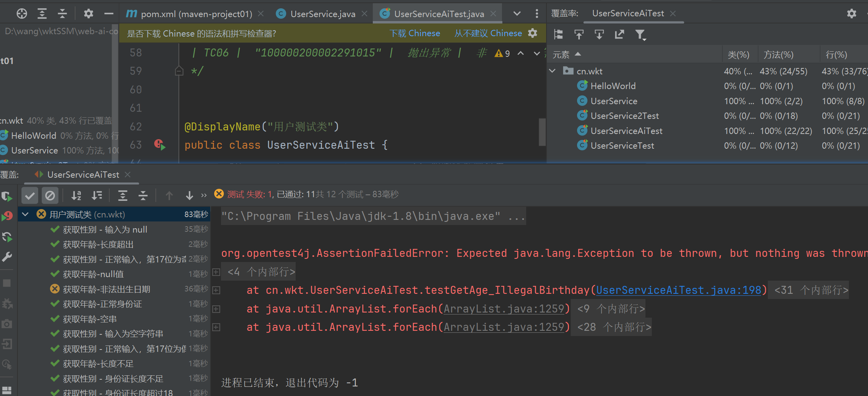Screen dimensions: 868x396
Task: Sort test results alphabetically
Action: pyautogui.click(x=76, y=195)
